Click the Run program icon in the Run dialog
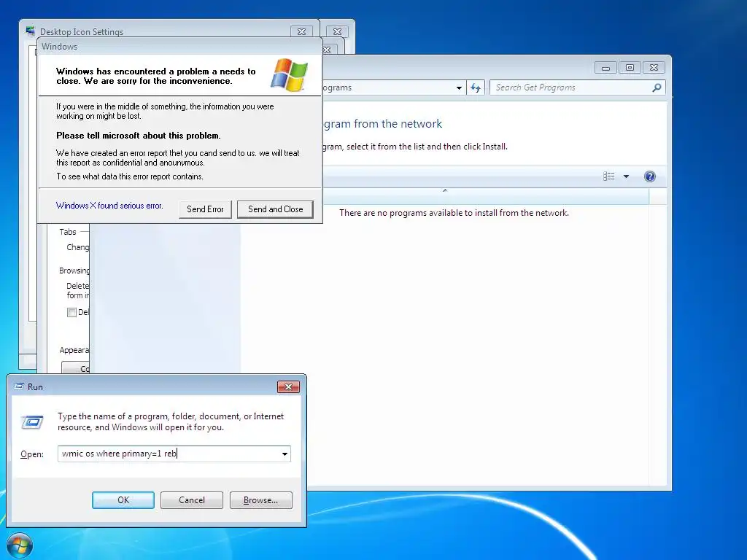This screenshot has width=747, height=560. pos(32,422)
